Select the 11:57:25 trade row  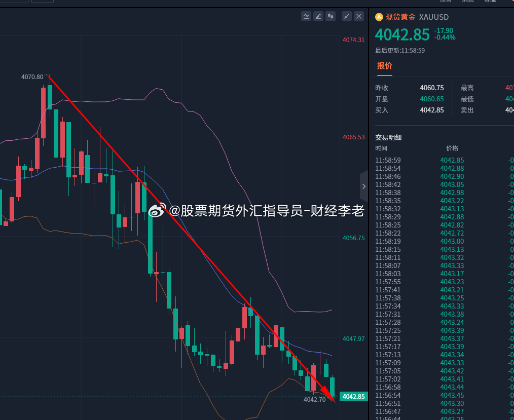[x=445, y=330]
